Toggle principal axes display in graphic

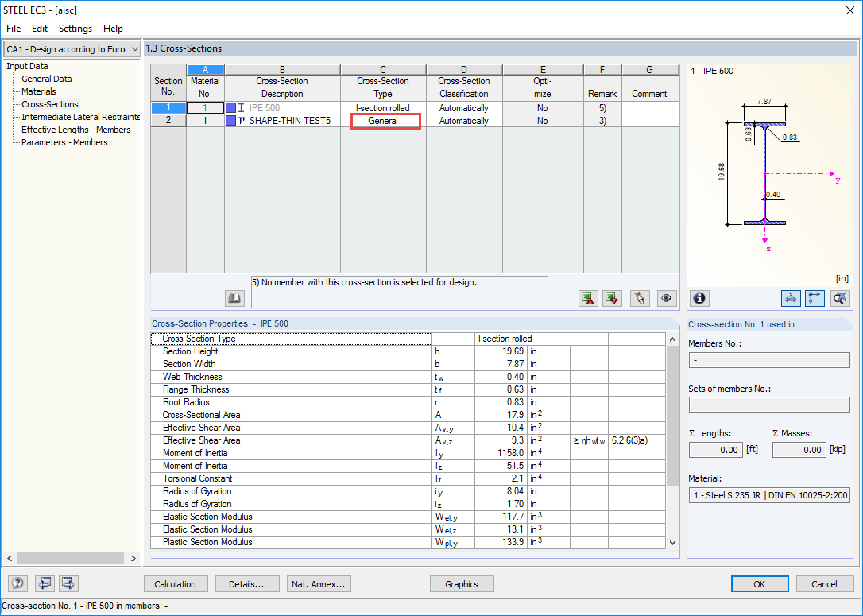point(815,298)
